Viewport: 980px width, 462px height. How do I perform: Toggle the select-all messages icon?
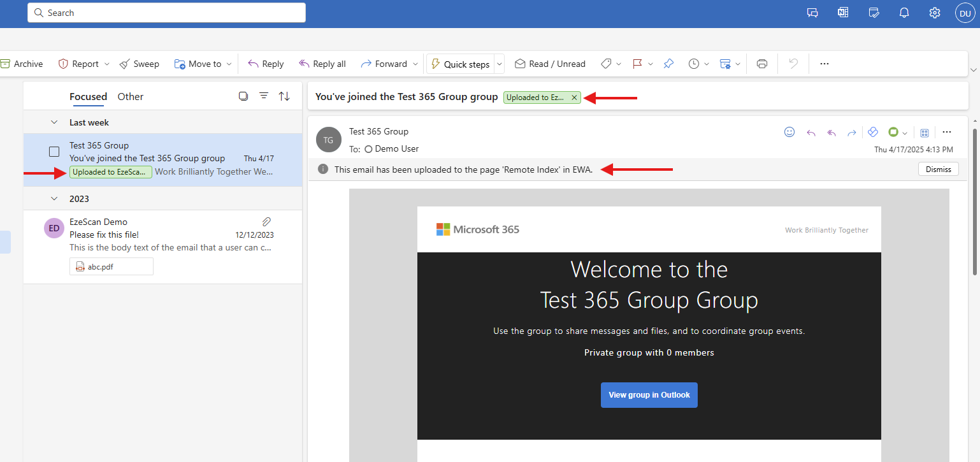coord(243,96)
